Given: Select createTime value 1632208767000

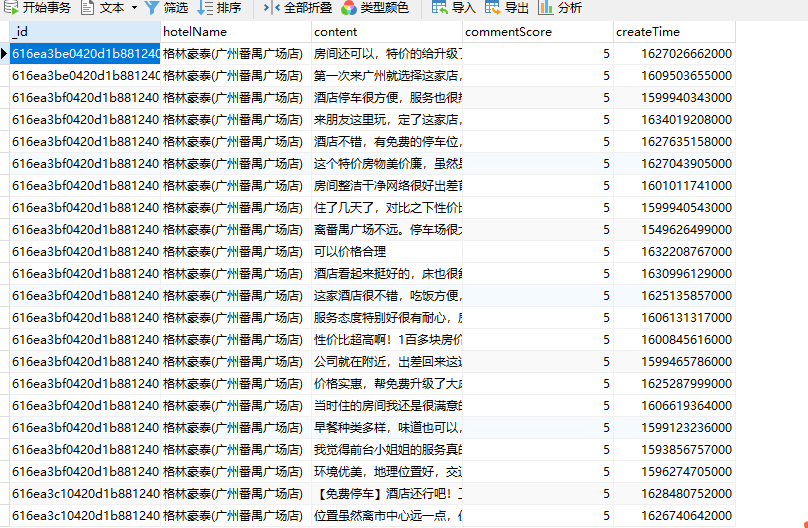Looking at the screenshot, I should coord(675,252).
